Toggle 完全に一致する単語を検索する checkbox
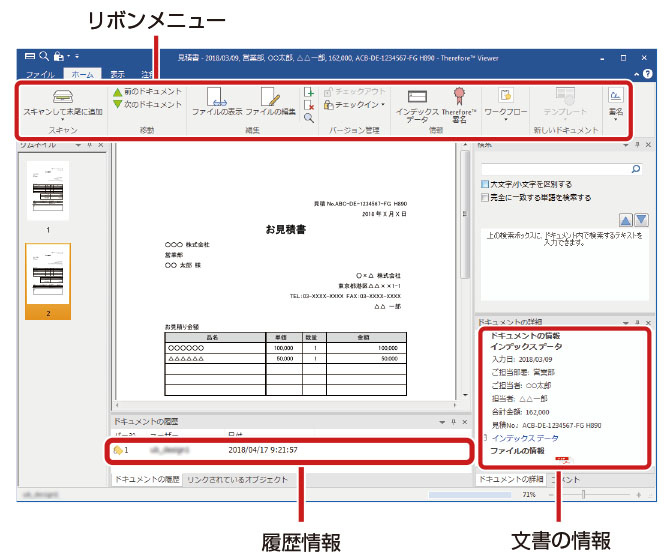 pos(485,198)
